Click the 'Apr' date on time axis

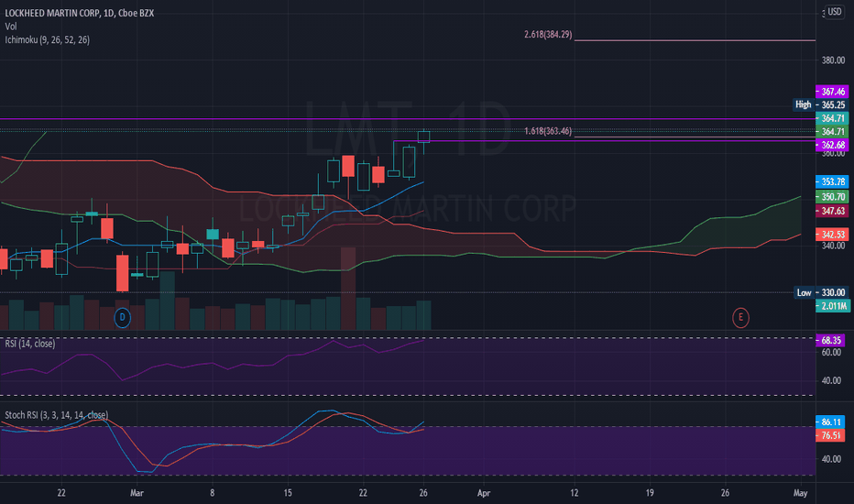(x=484, y=493)
